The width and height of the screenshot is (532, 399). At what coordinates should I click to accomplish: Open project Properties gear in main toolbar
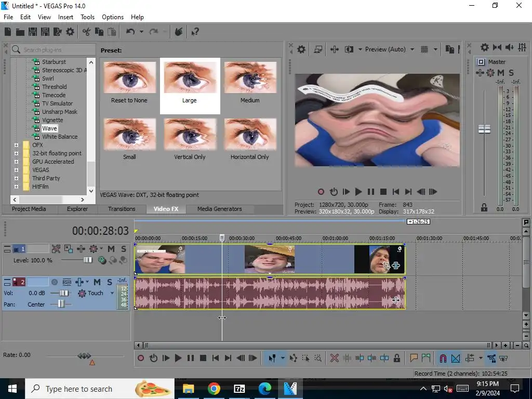(70, 32)
